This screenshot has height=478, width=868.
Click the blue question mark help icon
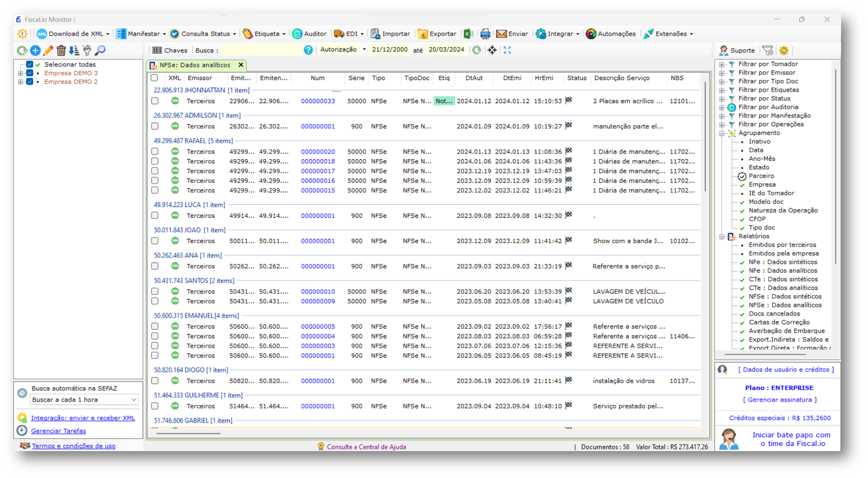click(308, 50)
